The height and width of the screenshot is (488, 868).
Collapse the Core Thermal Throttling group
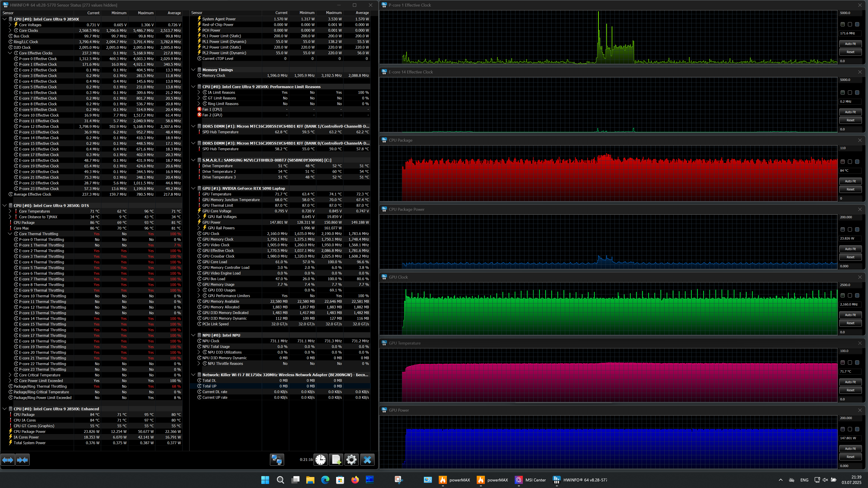coord(10,234)
